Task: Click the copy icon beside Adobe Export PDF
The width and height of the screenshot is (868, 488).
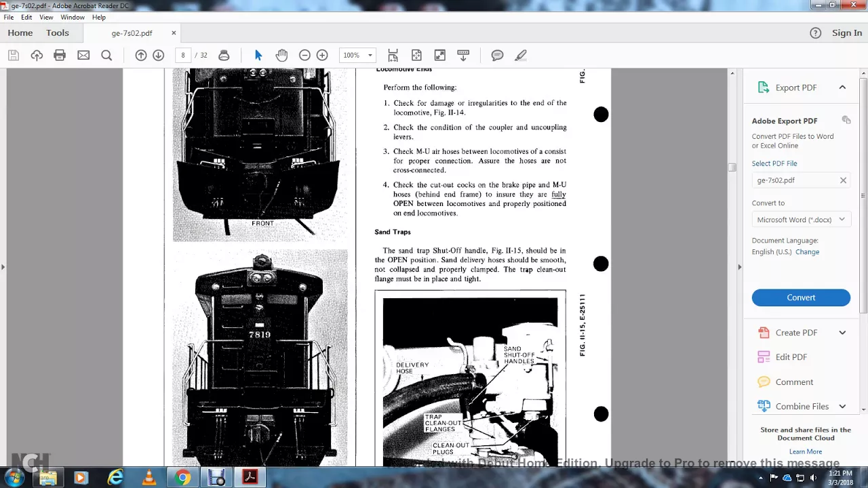Action: click(846, 120)
